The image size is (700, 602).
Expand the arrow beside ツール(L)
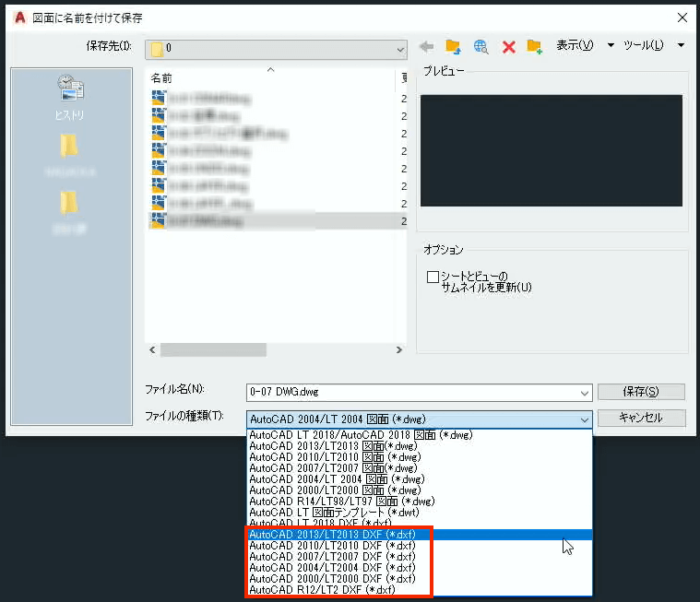681,45
